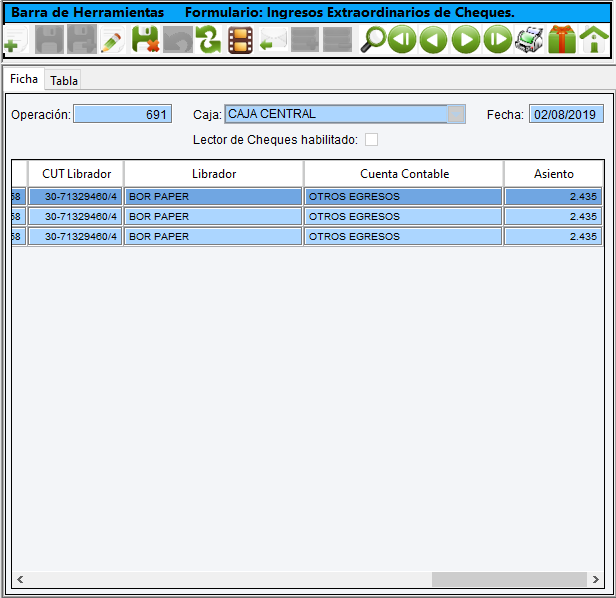Click the envelope with green arrow icon

pos(273,40)
